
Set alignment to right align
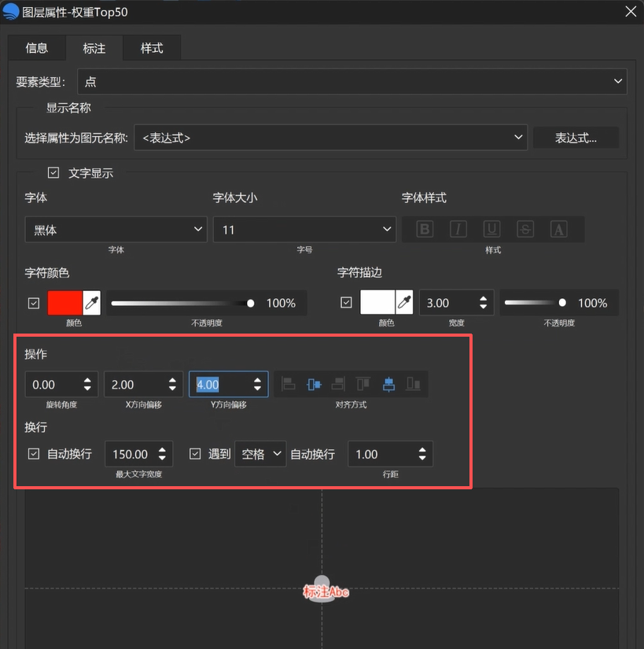coord(338,384)
